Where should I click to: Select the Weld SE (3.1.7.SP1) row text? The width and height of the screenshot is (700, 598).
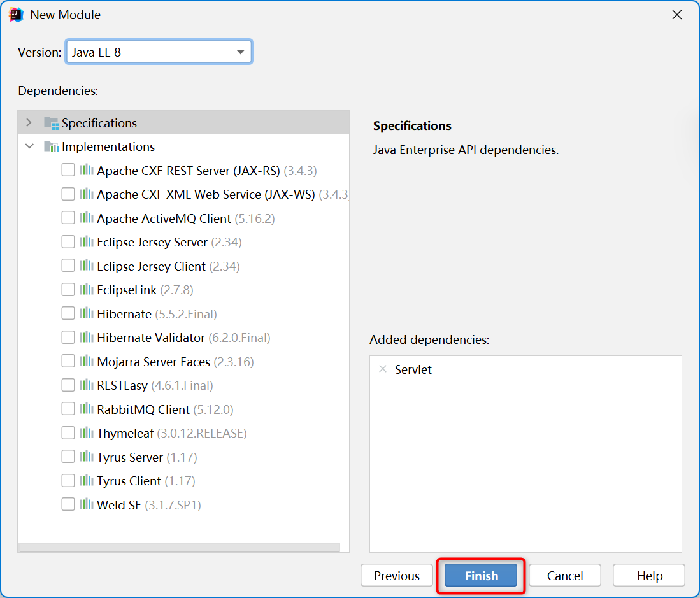(148, 505)
